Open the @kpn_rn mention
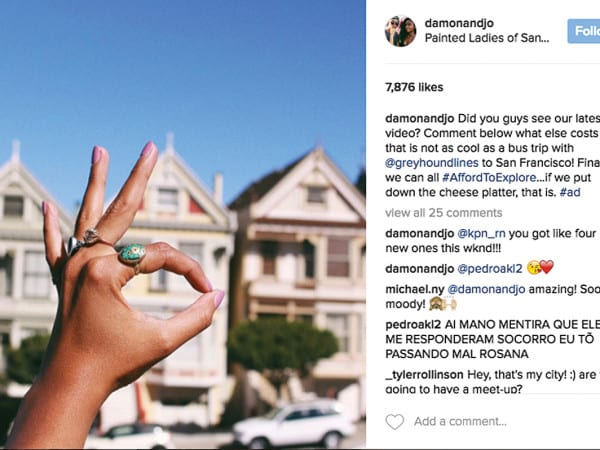Image resolution: width=600 pixels, height=450 pixels. pyautogui.click(x=481, y=233)
